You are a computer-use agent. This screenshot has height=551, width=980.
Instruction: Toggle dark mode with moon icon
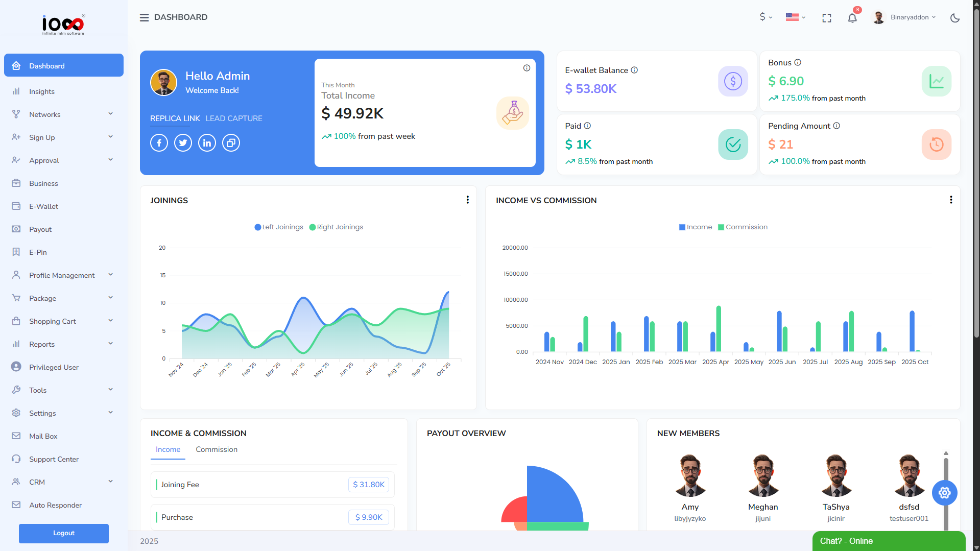[954, 18]
